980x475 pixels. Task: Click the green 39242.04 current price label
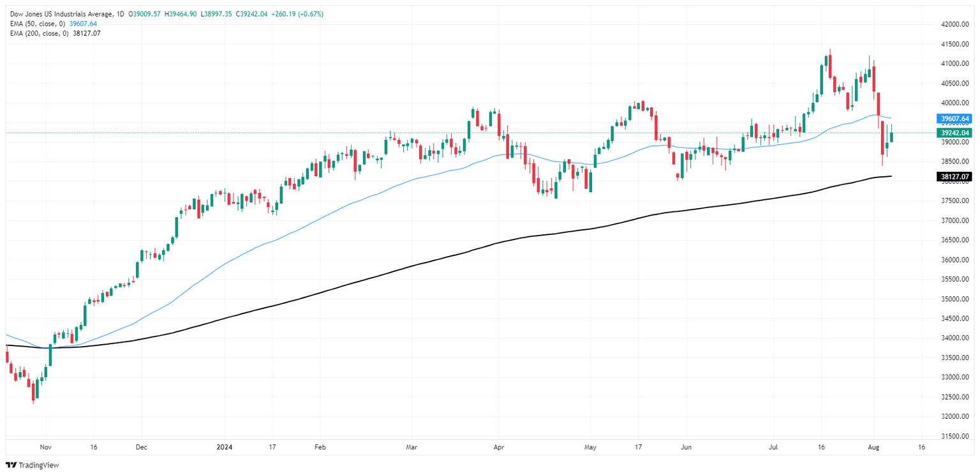pos(954,133)
